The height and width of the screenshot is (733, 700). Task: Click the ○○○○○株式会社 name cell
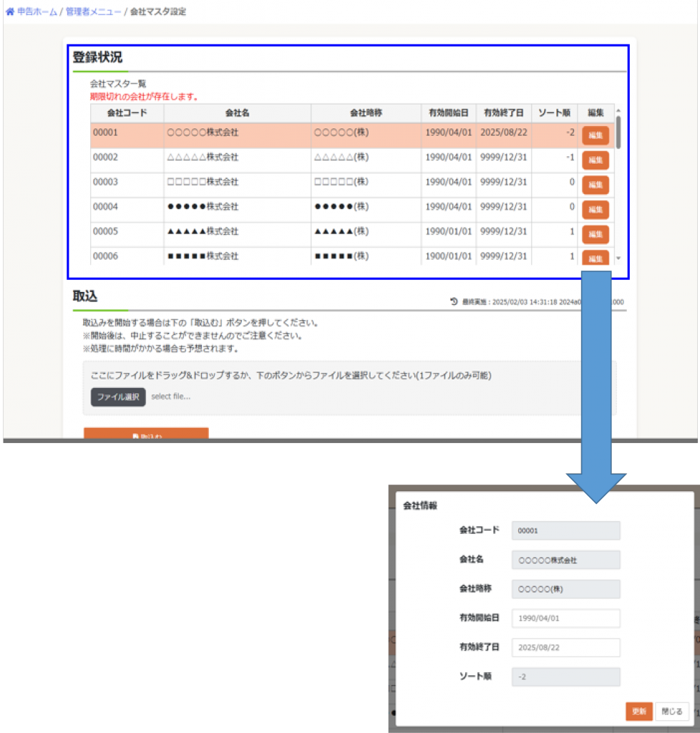click(238, 135)
